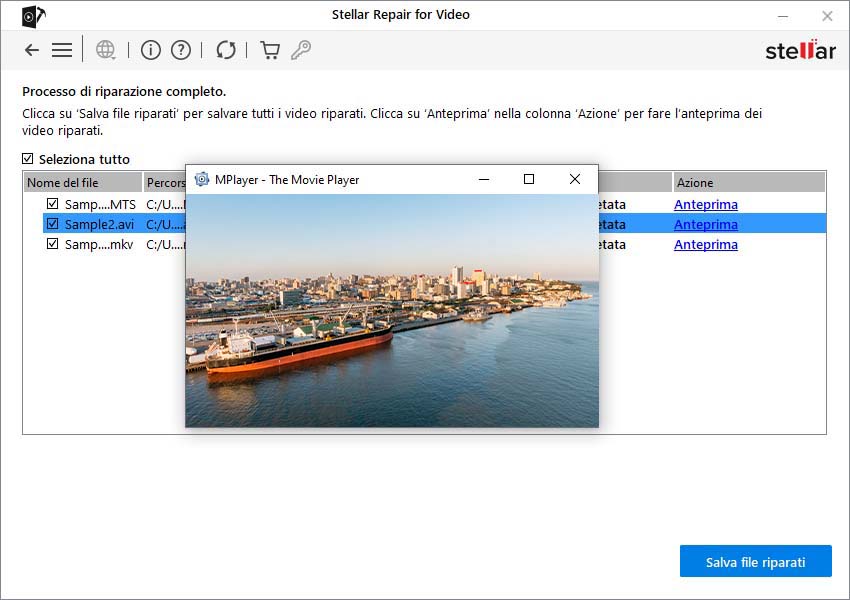Image resolution: width=850 pixels, height=600 pixels.
Task: Close the Stellar Repair for Video window
Action: pyautogui.click(x=827, y=16)
